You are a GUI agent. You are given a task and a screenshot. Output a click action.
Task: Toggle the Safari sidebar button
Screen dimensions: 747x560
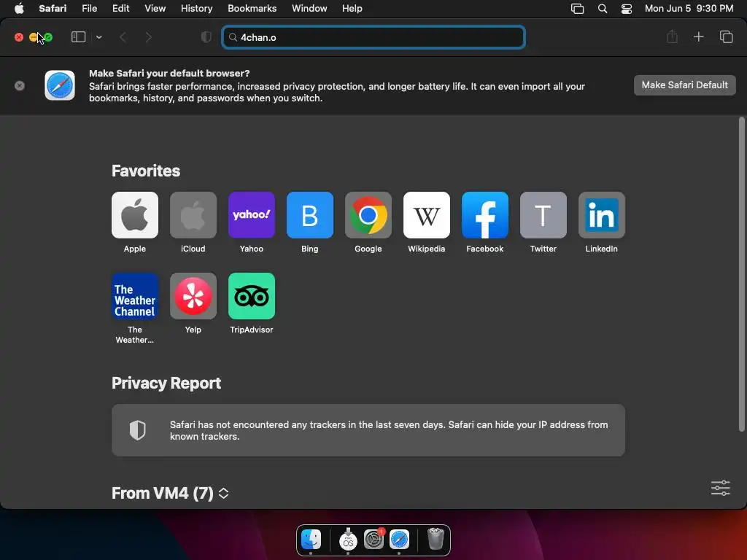[x=78, y=37]
